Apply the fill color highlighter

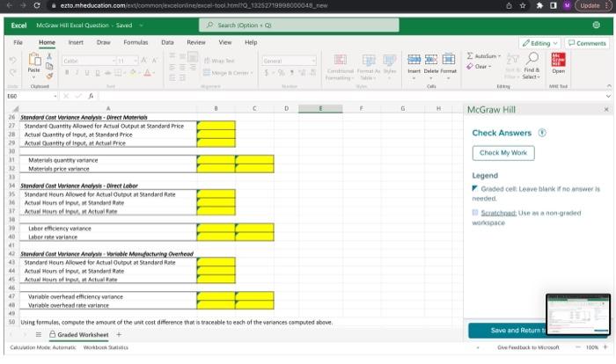click(133, 73)
